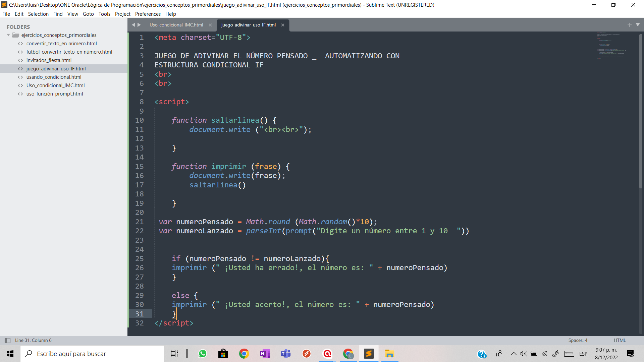This screenshot has width=644, height=362.
Task: Open Google Chrome from taskbar
Action: coord(244,354)
